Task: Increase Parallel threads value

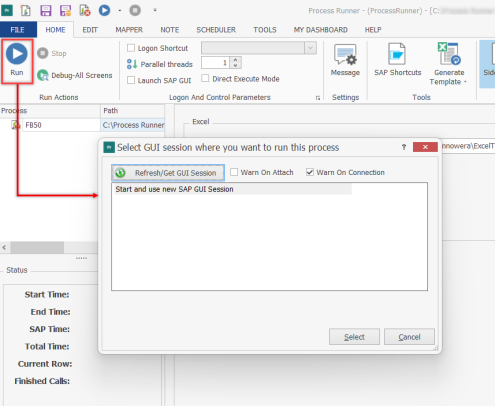Action: [235, 60]
